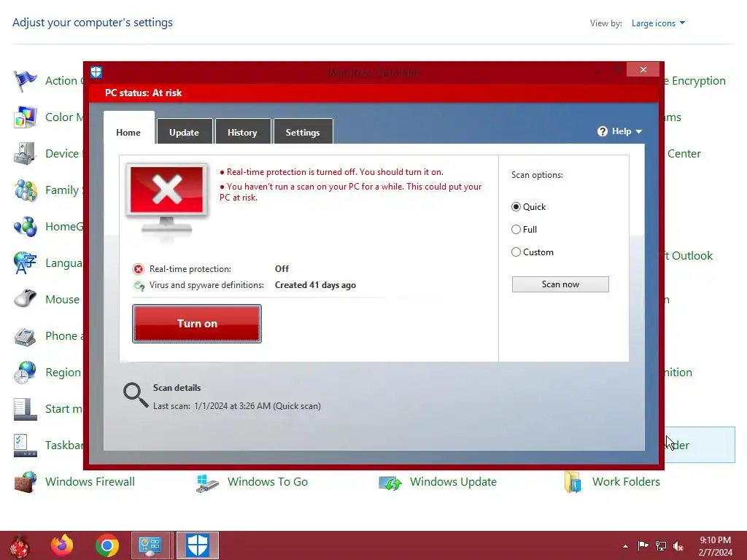
Task: Open the View by Large icons dropdown
Action: [658, 23]
